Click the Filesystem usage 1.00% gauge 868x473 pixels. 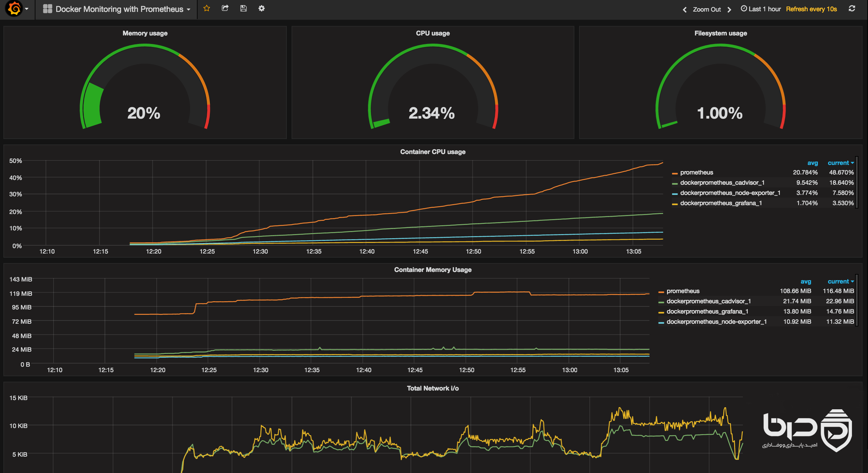tap(720, 87)
